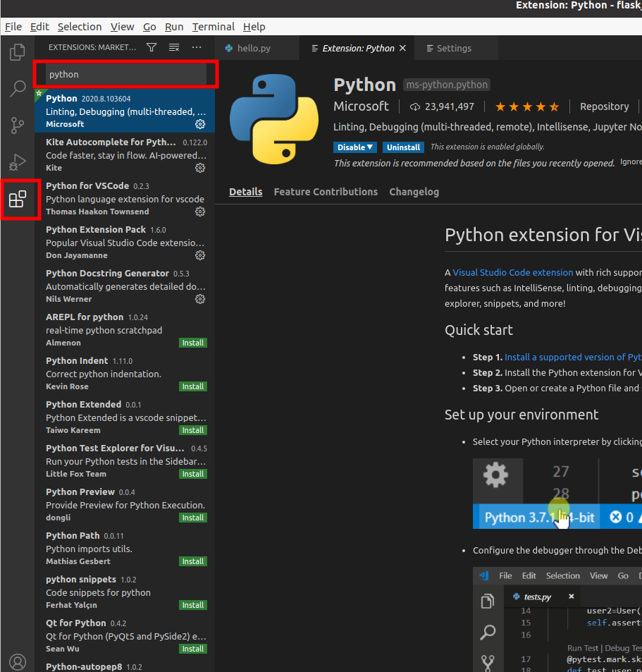Select Kite Autocomplete extension in list
Screen dimensions: 642x672
tap(125, 154)
